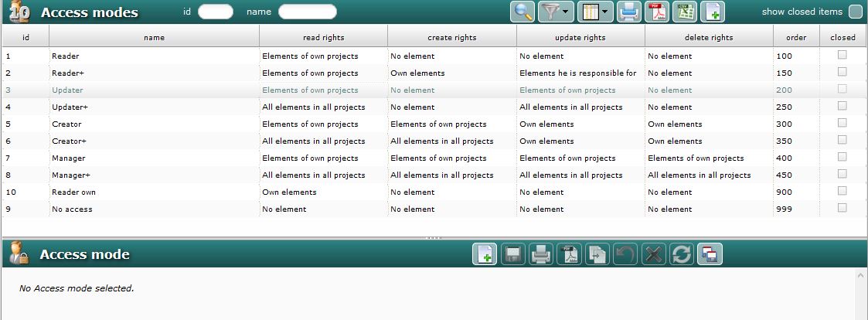
Task: Click the detail panel PDF icon
Action: point(569,254)
